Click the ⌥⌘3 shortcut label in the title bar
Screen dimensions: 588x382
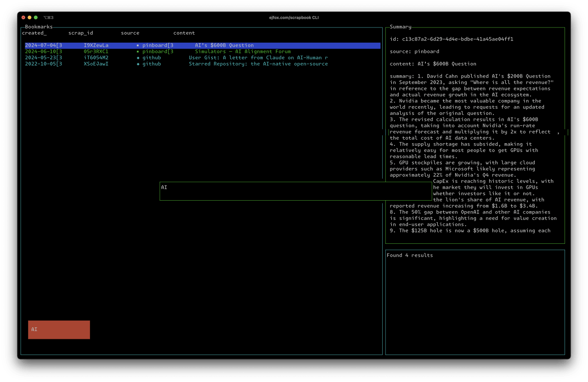point(49,17)
